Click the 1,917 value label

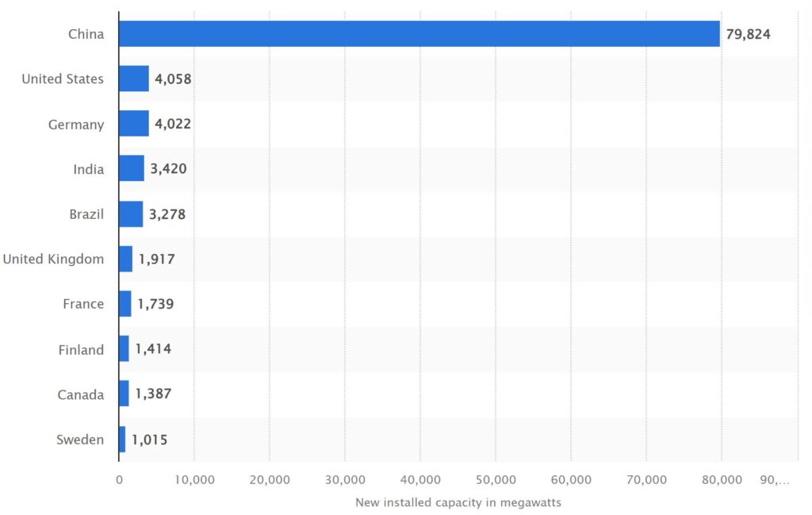click(x=157, y=259)
